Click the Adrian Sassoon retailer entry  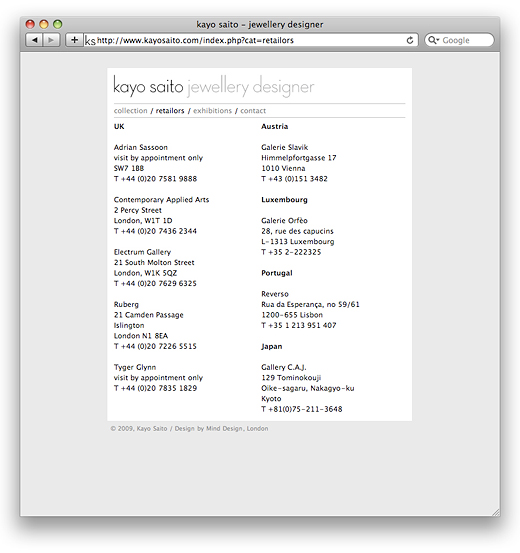tap(140, 147)
